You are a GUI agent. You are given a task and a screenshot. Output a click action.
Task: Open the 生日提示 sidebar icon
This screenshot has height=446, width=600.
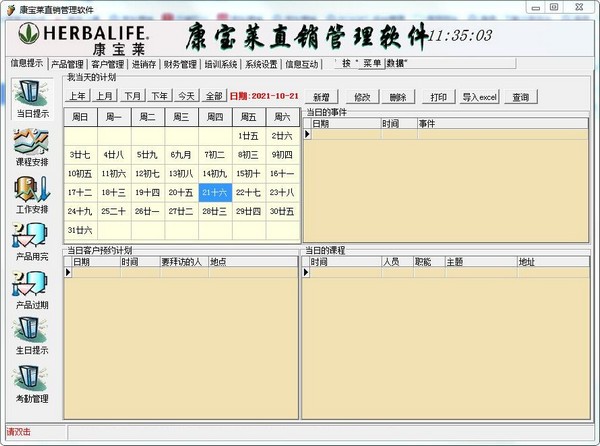[x=32, y=336]
